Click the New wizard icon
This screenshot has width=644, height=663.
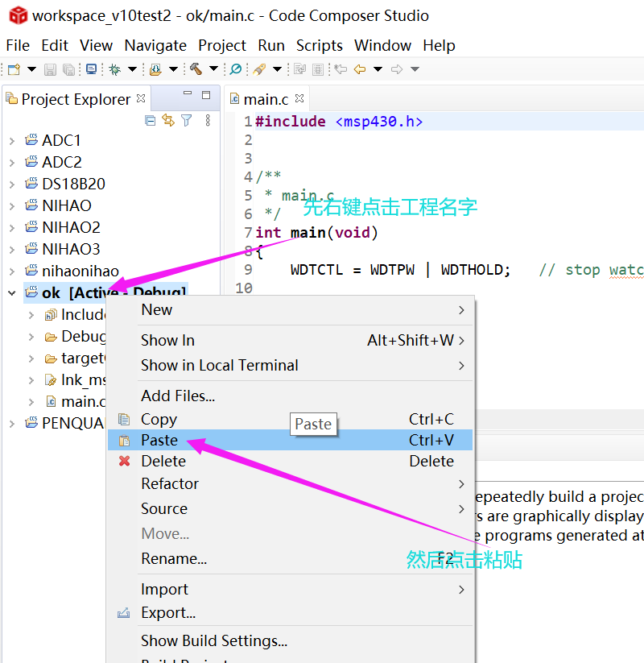(13, 69)
